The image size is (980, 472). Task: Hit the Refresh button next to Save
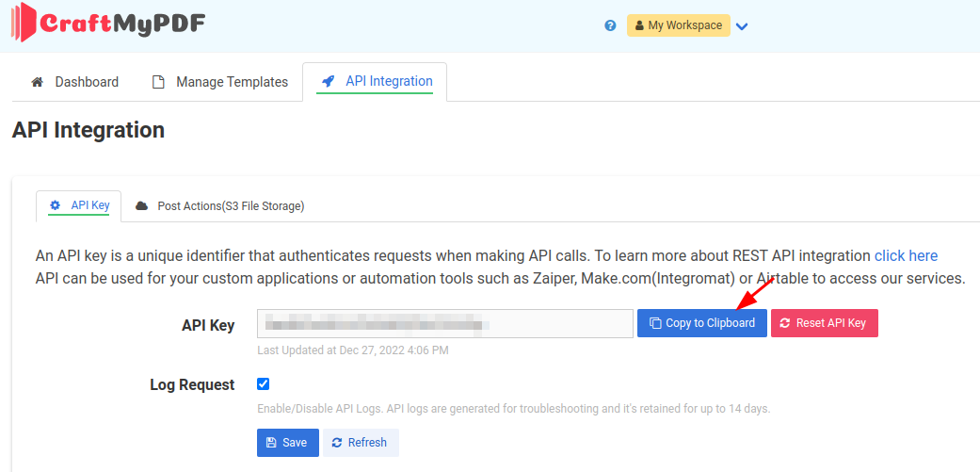tap(361, 443)
